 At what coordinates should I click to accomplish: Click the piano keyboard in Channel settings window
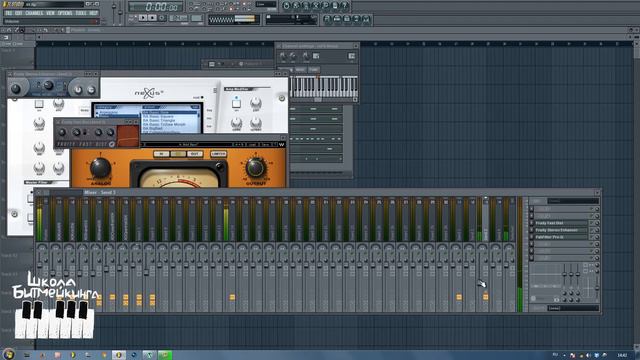pyautogui.click(x=323, y=87)
